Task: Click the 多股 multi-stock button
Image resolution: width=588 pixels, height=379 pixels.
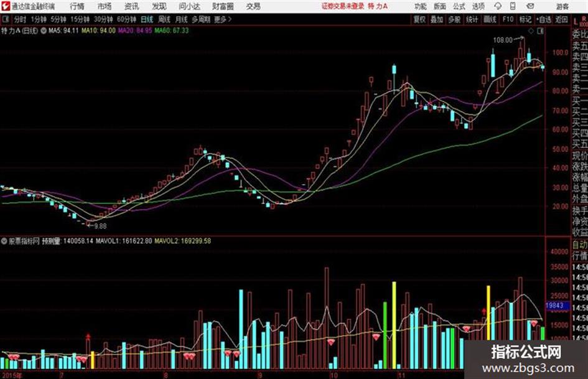Action: point(454,19)
